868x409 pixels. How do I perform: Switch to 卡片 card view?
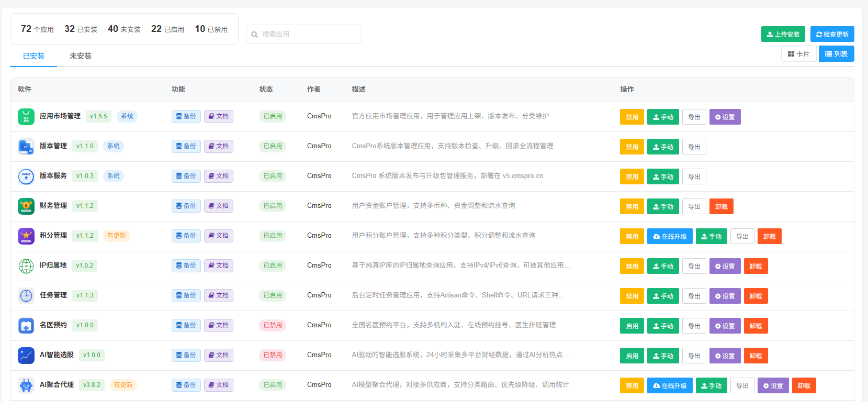coord(798,54)
